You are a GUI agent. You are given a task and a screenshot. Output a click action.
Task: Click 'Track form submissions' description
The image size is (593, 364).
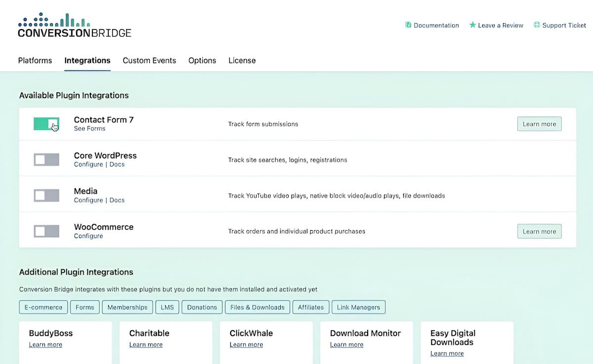pos(263,124)
